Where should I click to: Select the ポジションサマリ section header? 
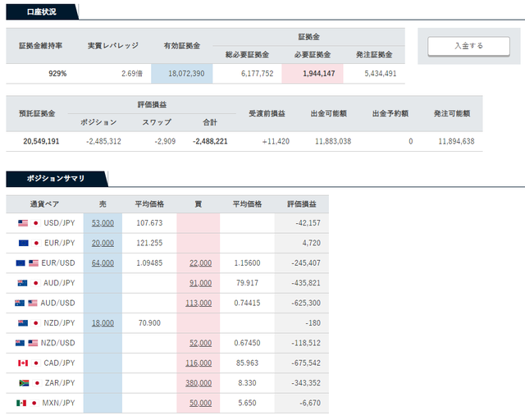pos(55,178)
